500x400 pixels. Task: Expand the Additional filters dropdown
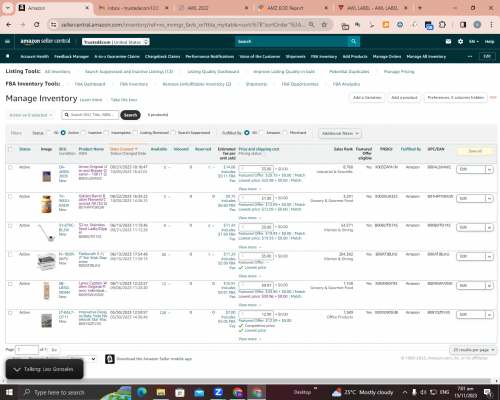point(340,133)
